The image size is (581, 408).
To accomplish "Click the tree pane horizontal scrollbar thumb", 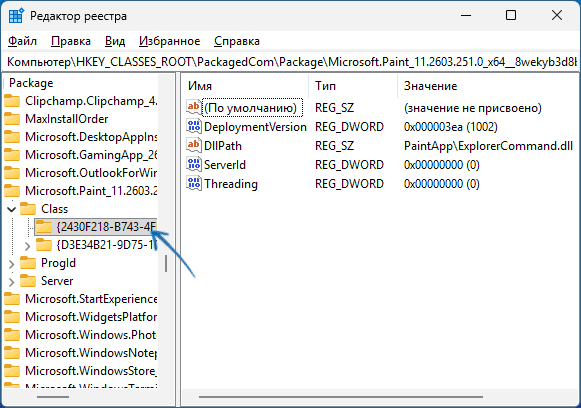I will pyautogui.click(x=53, y=397).
